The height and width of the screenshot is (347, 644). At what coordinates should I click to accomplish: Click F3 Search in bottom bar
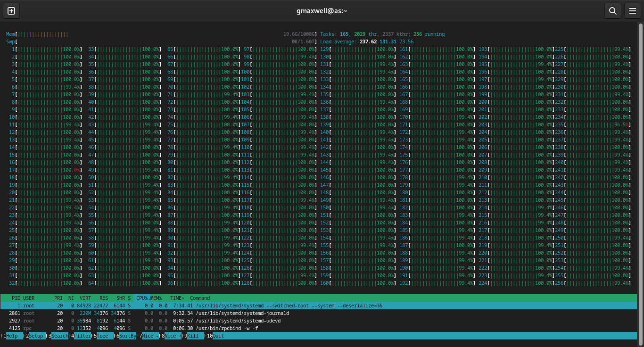[59, 336]
